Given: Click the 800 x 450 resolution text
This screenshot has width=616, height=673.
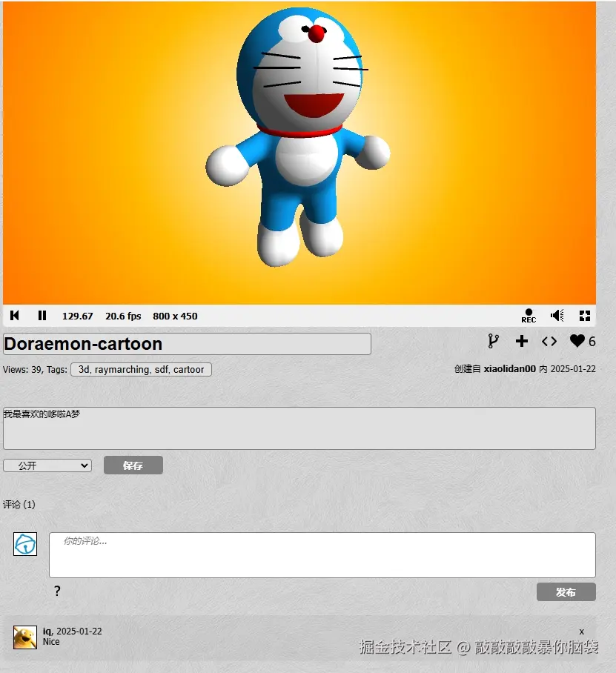Looking at the screenshot, I should tap(175, 316).
